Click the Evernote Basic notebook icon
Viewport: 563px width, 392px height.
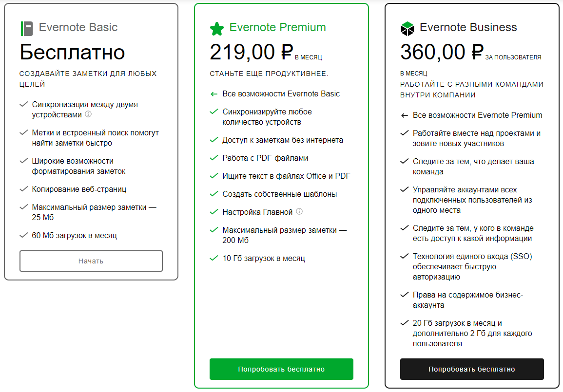(26, 28)
